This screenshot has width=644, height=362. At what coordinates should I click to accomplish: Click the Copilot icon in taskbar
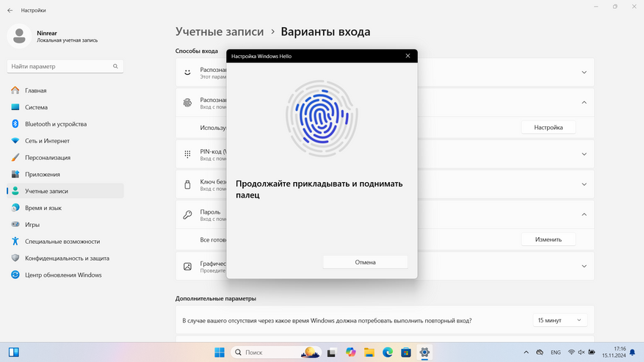click(350, 352)
